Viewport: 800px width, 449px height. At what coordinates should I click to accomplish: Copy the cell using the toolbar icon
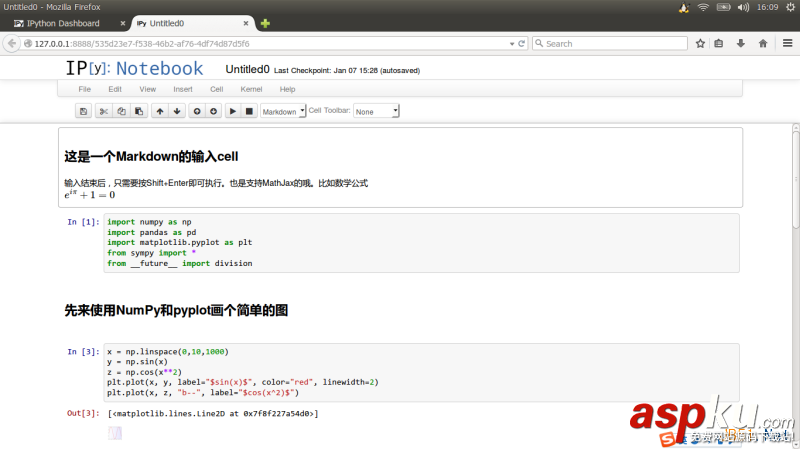[x=121, y=111]
